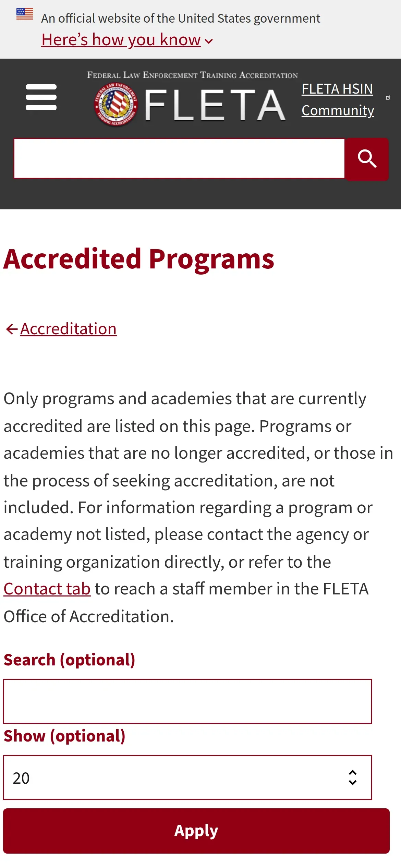The width and height of the screenshot is (401, 868).
Task: Click the external link icon beside Community
Action: [x=388, y=98]
